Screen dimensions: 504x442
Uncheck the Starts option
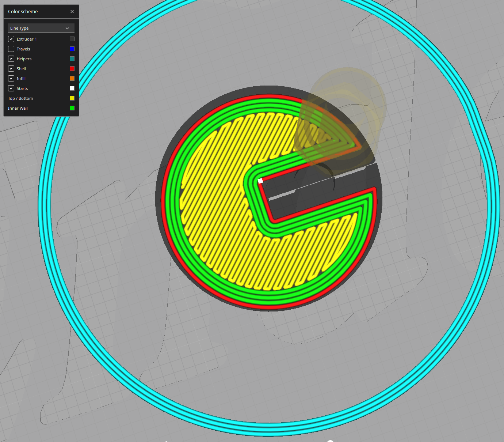[x=11, y=88]
